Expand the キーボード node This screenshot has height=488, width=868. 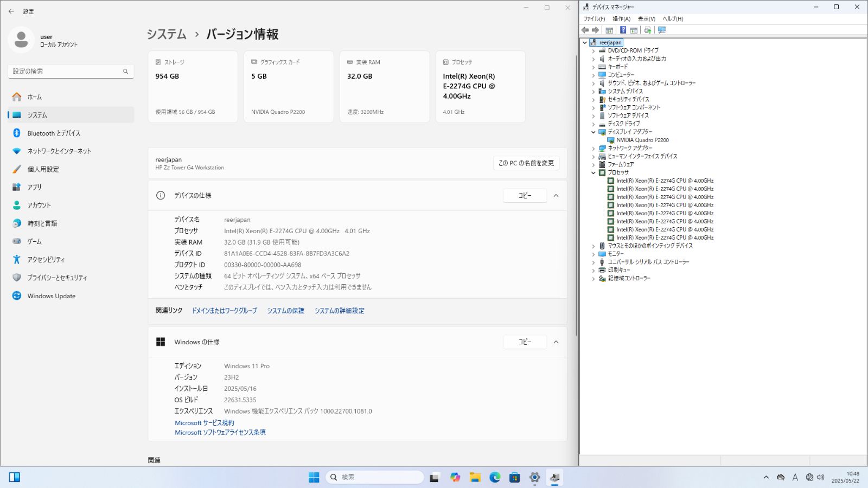[x=593, y=67]
